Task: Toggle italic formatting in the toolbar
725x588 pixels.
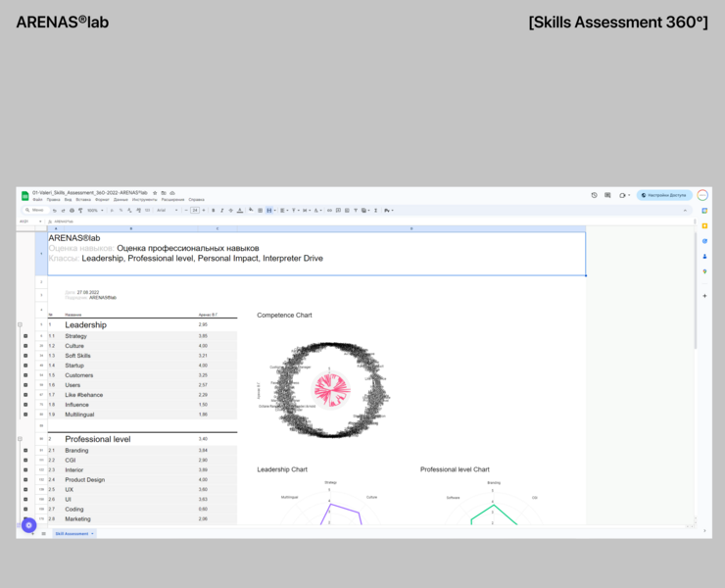Action: (x=221, y=210)
